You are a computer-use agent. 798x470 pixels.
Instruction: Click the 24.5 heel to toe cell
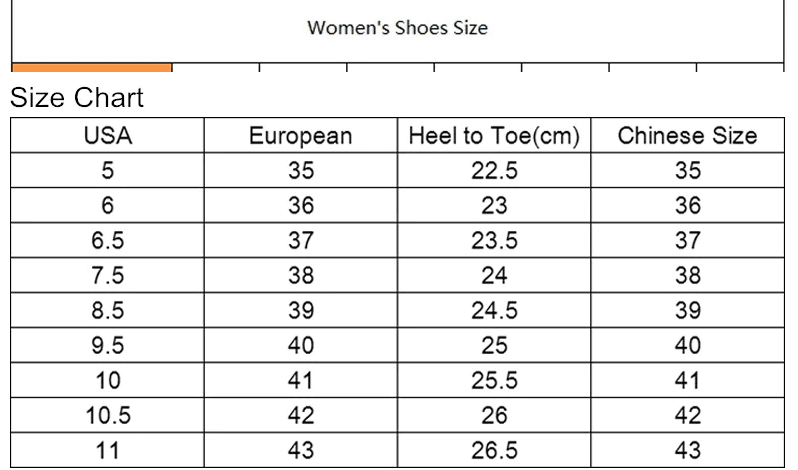495,311
